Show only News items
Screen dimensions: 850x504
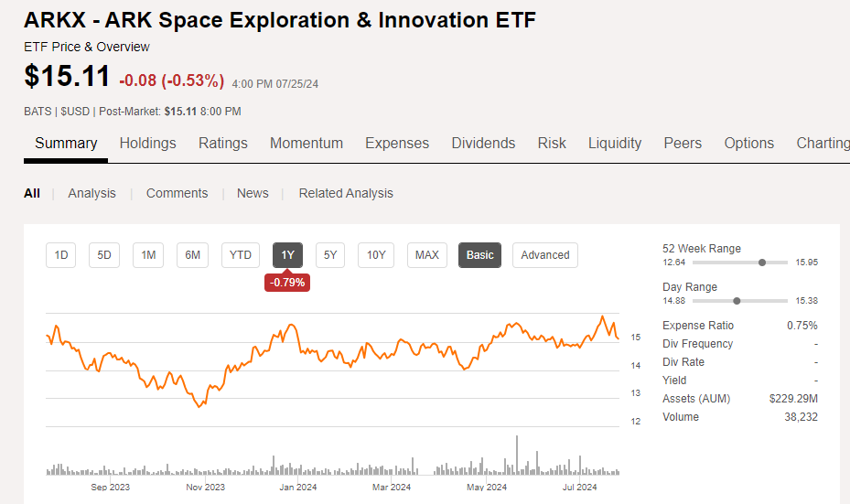click(253, 194)
